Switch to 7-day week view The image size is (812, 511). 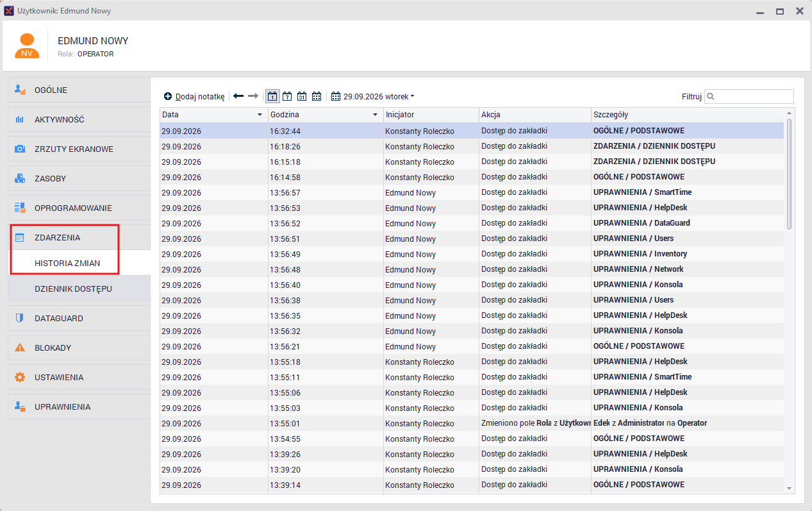(287, 97)
